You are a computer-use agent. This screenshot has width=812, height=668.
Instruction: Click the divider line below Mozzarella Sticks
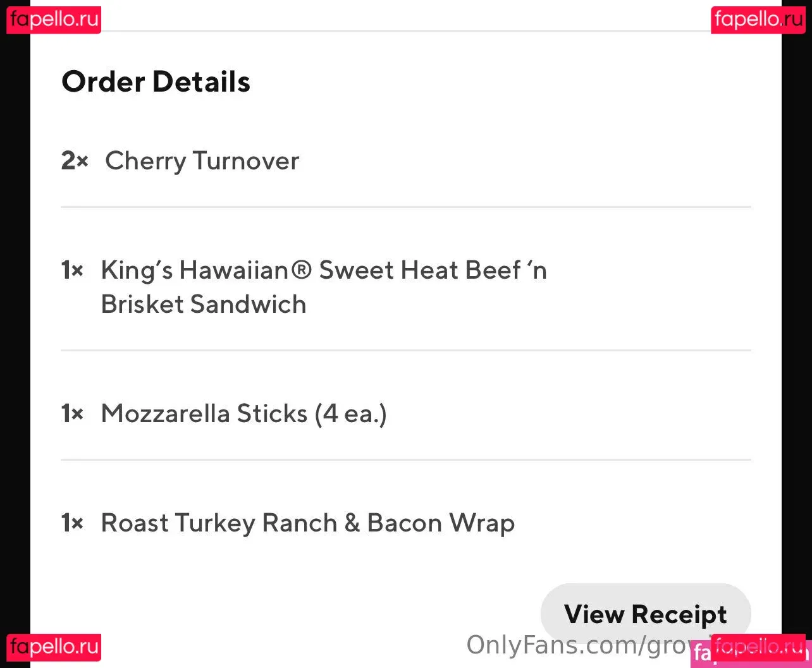click(405, 459)
